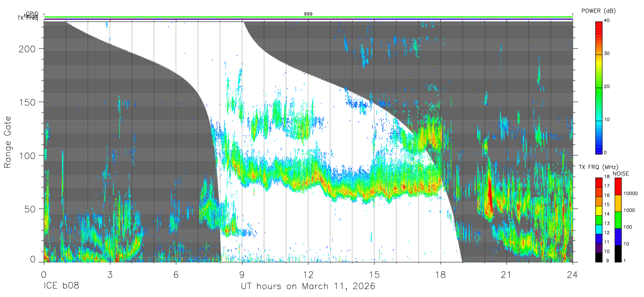
Task: Click the 24 UT hour tick label
Action: click(x=573, y=274)
